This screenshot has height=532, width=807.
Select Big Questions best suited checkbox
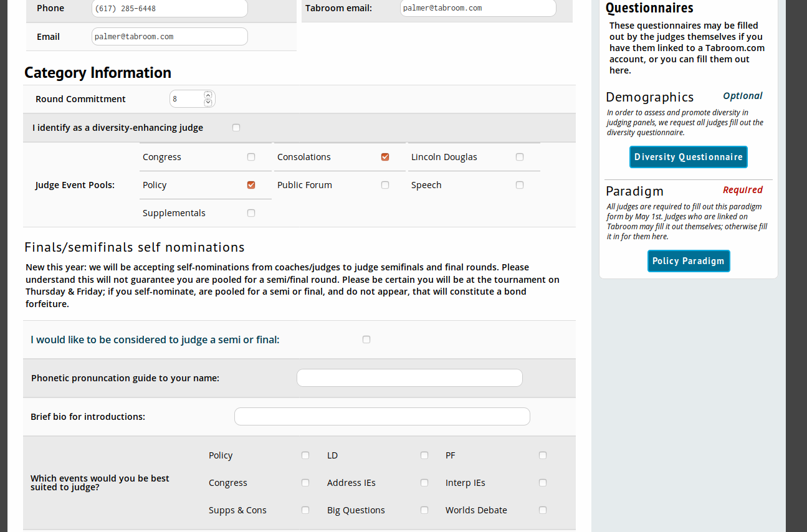[x=424, y=510]
